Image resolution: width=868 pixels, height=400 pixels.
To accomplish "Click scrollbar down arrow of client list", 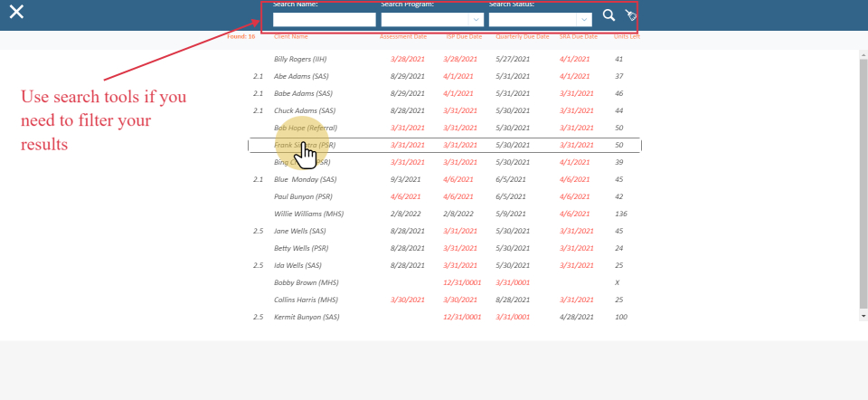I will (x=863, y=316).
